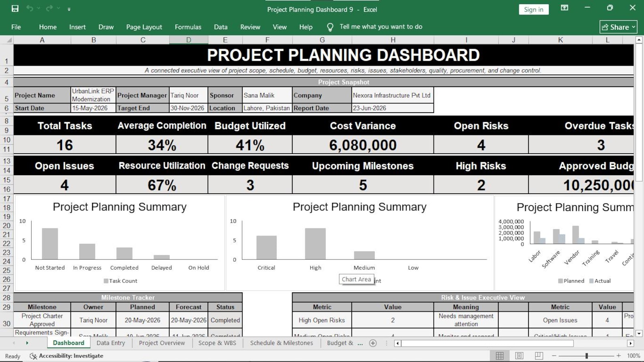The width and height of the screenshot is (644, 362).
Task: Click the New sheet plus icon
Action: [373, 343]
